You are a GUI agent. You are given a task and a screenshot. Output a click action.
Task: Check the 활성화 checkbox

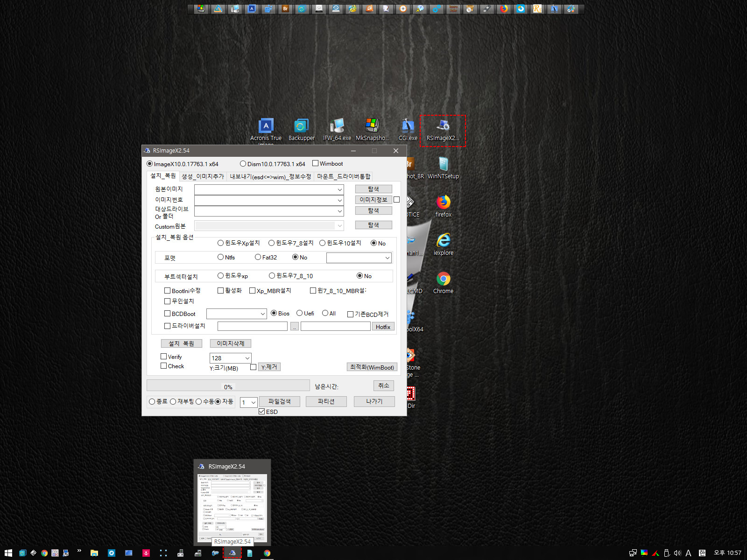click(230, 290)
